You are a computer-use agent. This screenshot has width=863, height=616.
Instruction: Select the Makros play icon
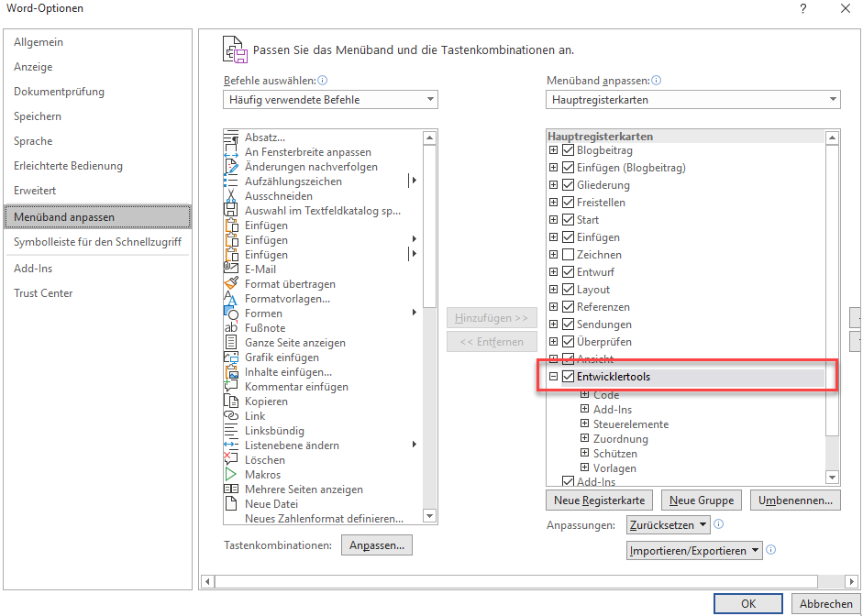pyautogui.click(x=231, y=475)
